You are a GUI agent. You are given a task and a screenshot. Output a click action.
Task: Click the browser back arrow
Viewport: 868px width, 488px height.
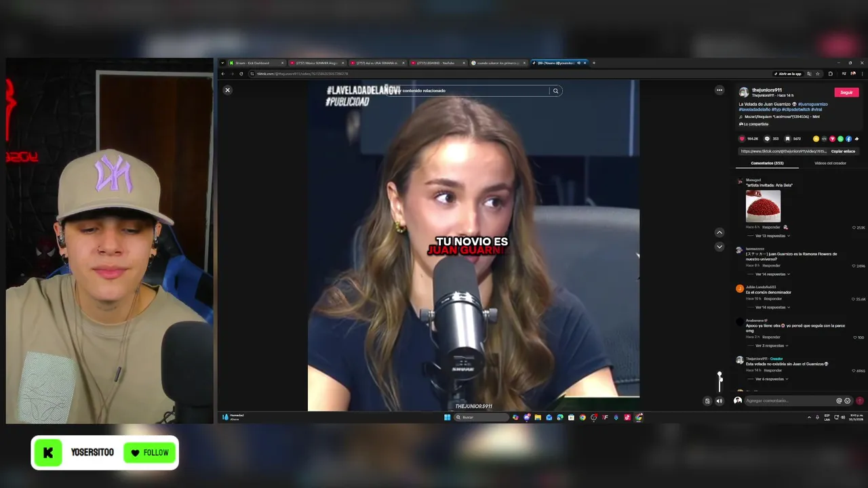(223, 74)
